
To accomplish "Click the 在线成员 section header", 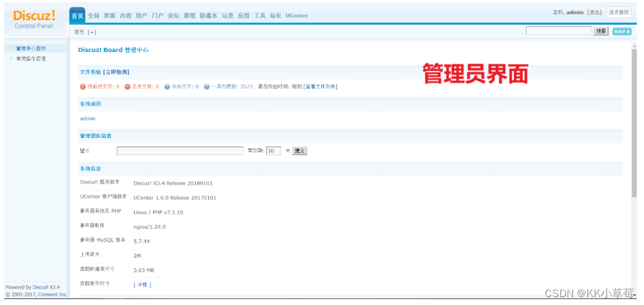I will pos(91,104).
